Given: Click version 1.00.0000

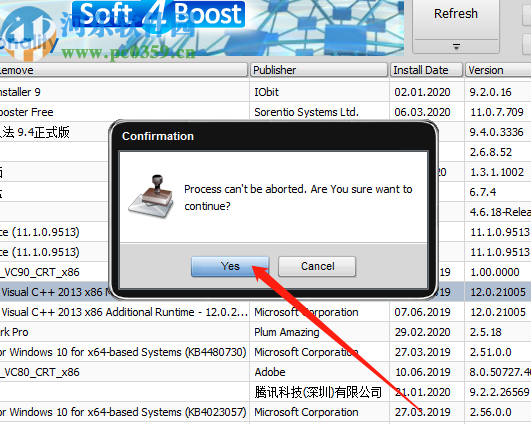Looking at the screenshot, I should (494, 272).
